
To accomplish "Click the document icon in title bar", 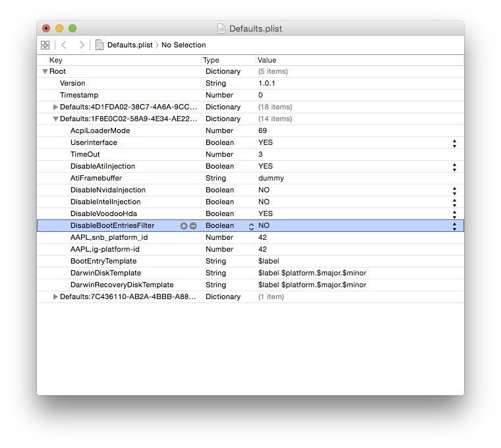I will click(221, 28).
